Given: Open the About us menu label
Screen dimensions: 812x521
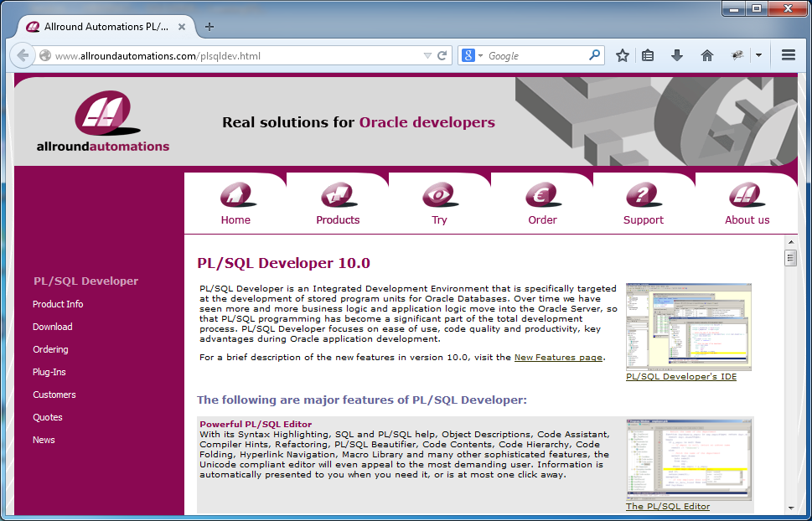Looking at the screenshot, I should point(747,220).
